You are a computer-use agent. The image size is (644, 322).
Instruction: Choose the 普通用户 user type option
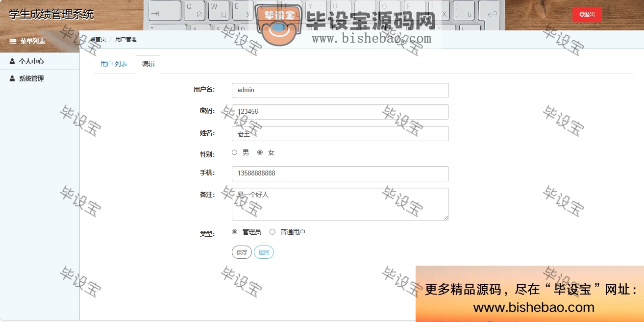(x=272, y=232)
